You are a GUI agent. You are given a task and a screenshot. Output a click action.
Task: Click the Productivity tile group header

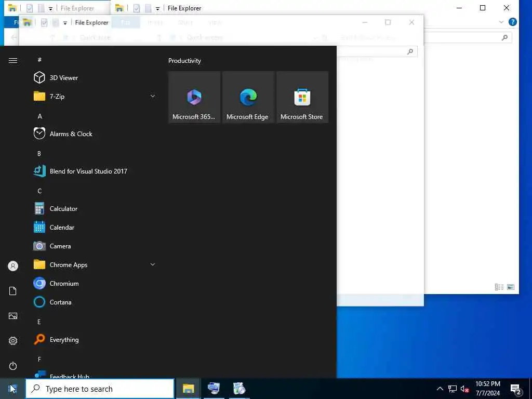184,61
